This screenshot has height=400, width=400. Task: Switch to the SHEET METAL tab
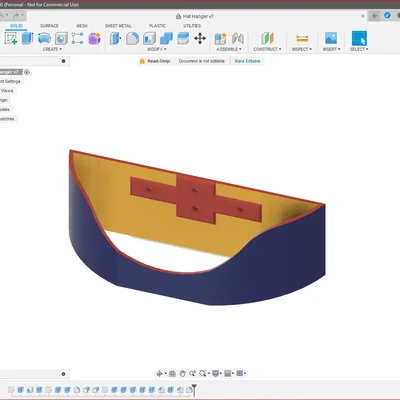[118, 26]
